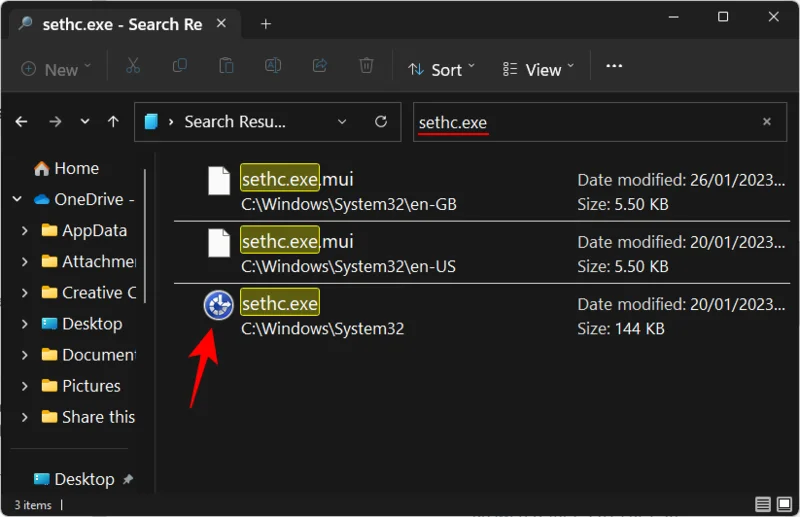This screenshot has width=800, height=517.
Task: Expand address bar history dropdown
Action: (342, 121)
